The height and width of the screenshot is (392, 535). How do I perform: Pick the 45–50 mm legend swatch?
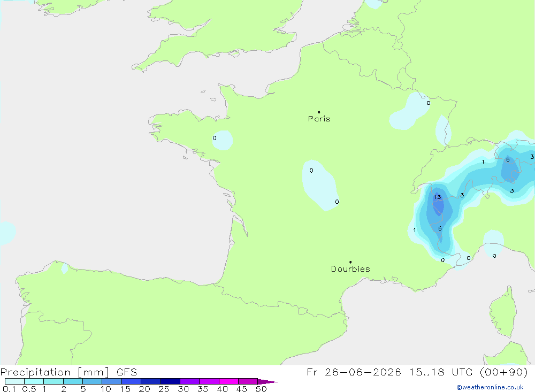[248, 381]
